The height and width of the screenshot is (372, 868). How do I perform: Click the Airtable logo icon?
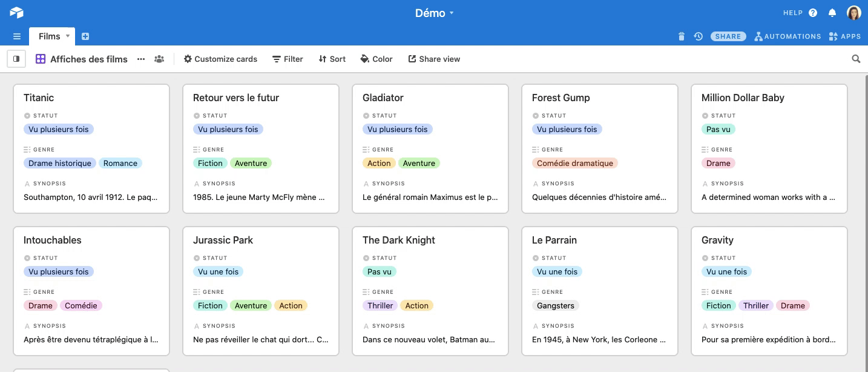16,13
